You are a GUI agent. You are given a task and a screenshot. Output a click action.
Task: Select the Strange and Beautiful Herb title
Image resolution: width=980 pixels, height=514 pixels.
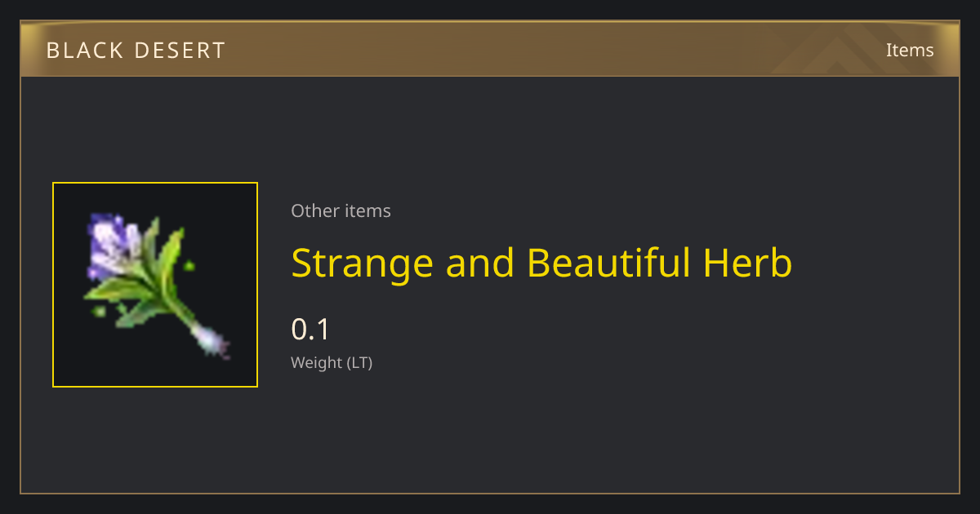[x=541, y=264]
